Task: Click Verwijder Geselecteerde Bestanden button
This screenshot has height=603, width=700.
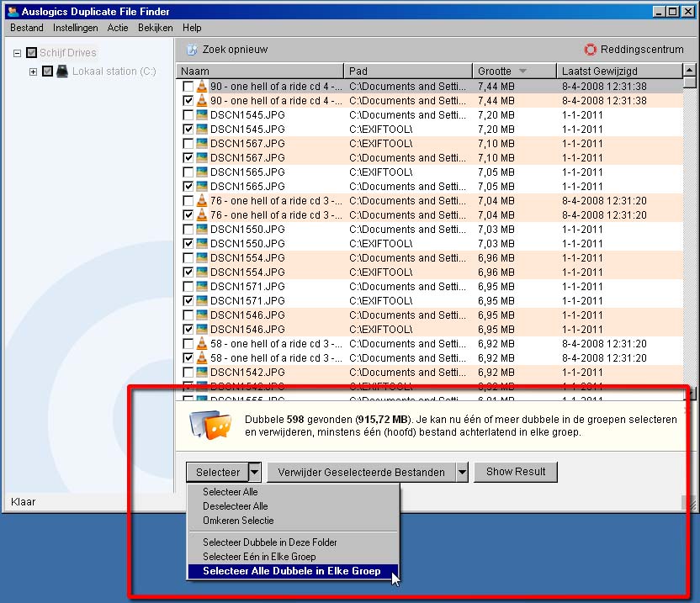Action: click(361, 472)
